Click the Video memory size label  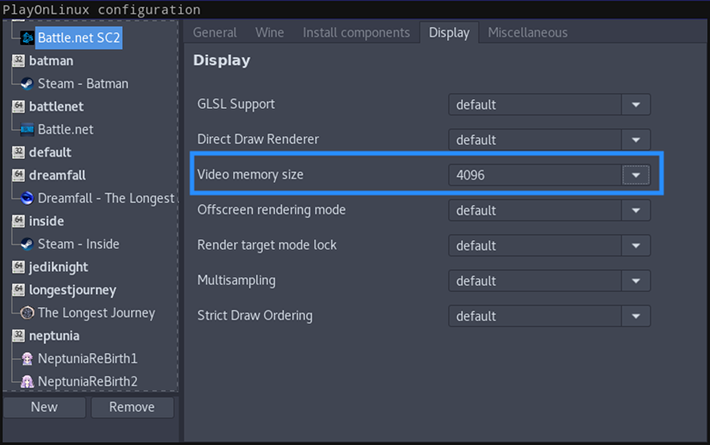click(x=250, y=174)
